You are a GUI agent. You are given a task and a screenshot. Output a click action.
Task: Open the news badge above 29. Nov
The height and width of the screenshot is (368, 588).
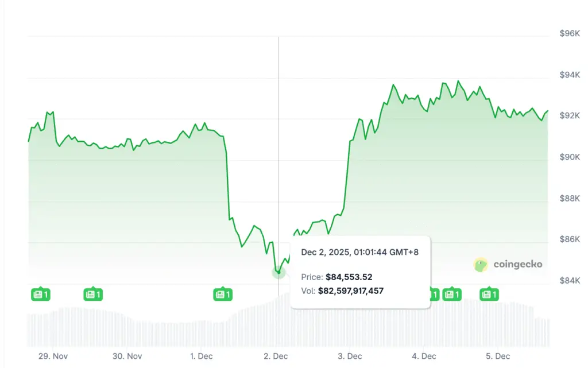tap(41, 295)
